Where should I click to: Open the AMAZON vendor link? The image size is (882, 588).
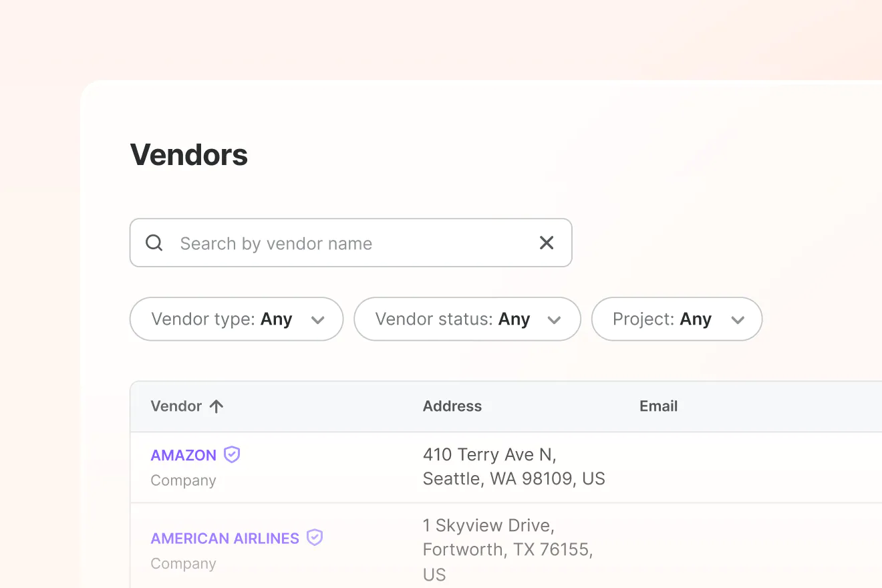tap(184, 455)
